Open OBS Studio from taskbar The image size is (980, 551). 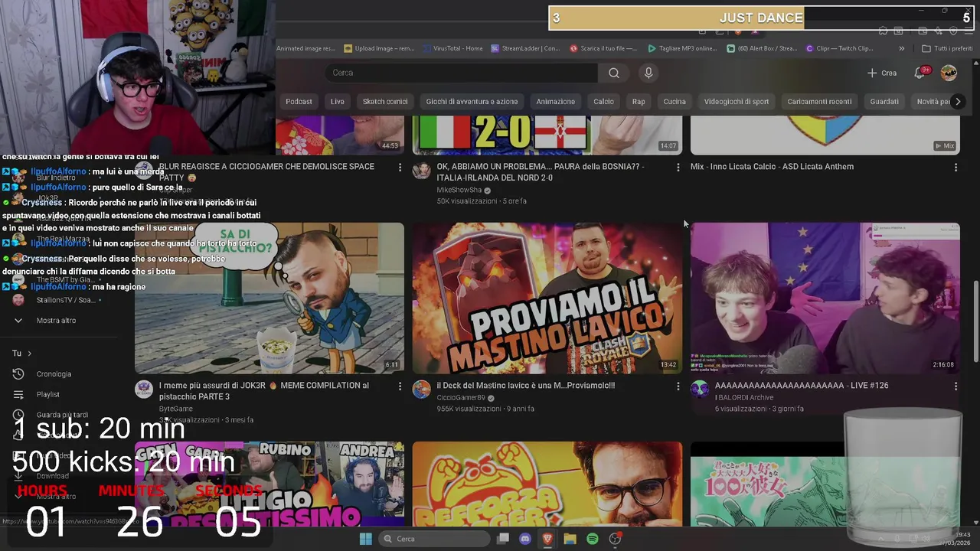615,539
